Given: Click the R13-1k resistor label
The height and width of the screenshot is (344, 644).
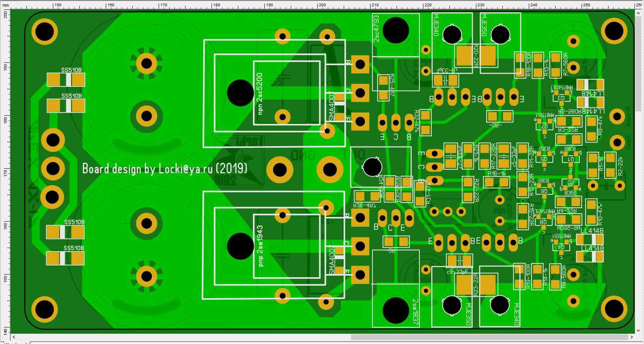Looking at the screenshot, I should click(547, 67).
